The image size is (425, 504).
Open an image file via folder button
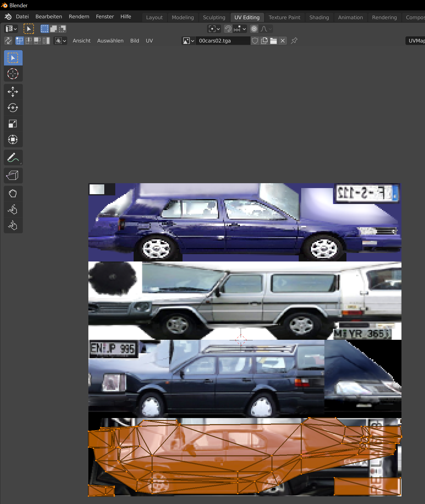pos(273,41)
